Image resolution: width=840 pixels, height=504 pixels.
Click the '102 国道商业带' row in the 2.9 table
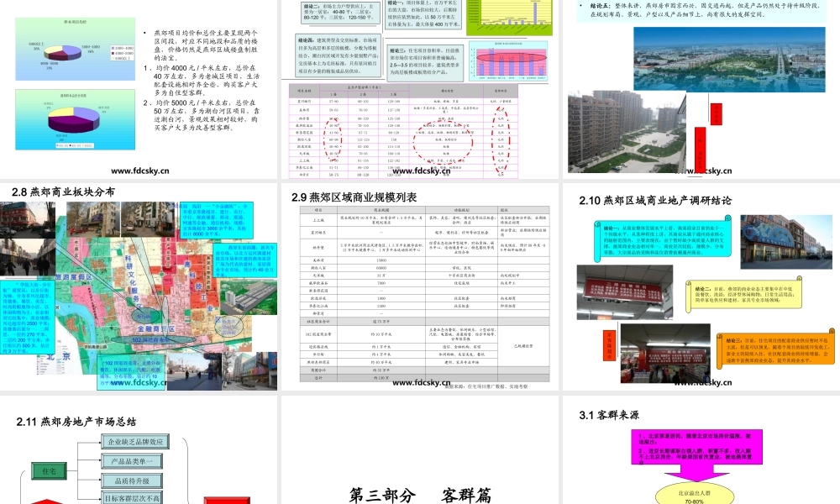[x=425, y=334]
